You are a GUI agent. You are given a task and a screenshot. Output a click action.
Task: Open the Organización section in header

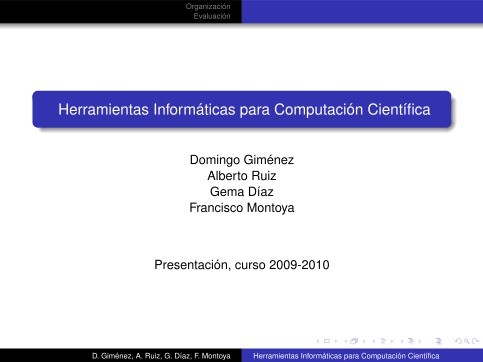(x=208, y=6)
